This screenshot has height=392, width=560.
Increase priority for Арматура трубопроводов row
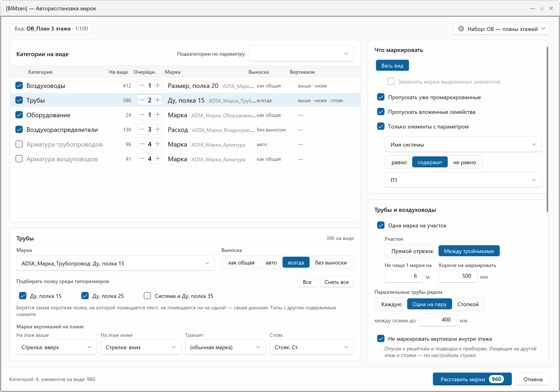(x=158, y=144)
